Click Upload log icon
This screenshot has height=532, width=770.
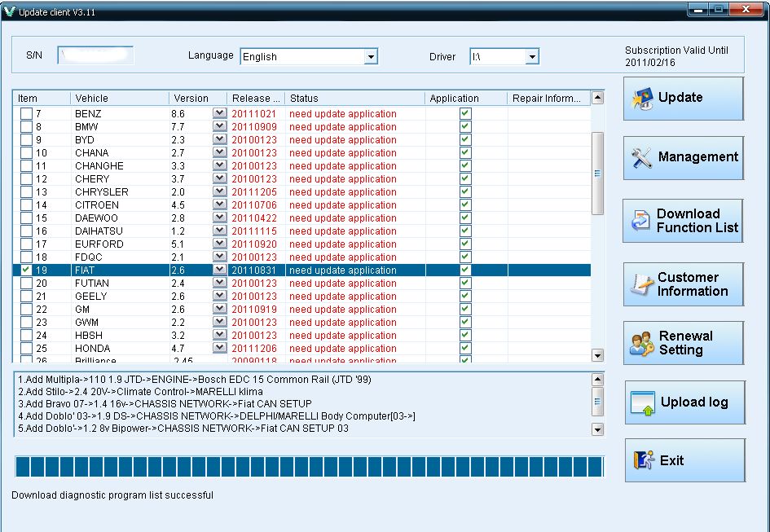(643, 402)
